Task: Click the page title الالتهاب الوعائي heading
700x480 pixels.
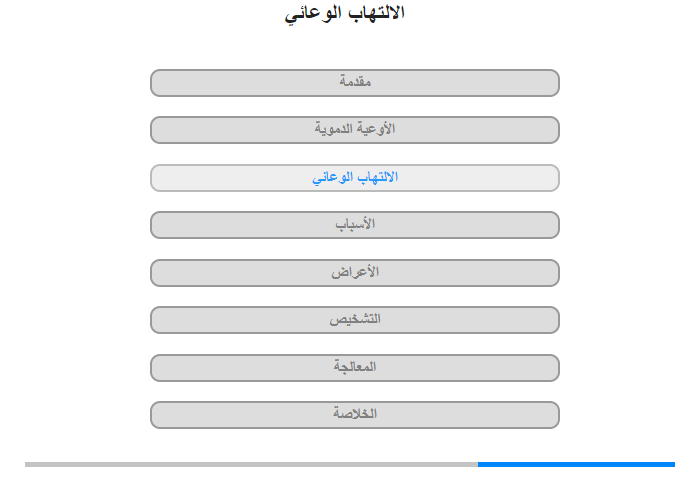Action: pos(345,13)
